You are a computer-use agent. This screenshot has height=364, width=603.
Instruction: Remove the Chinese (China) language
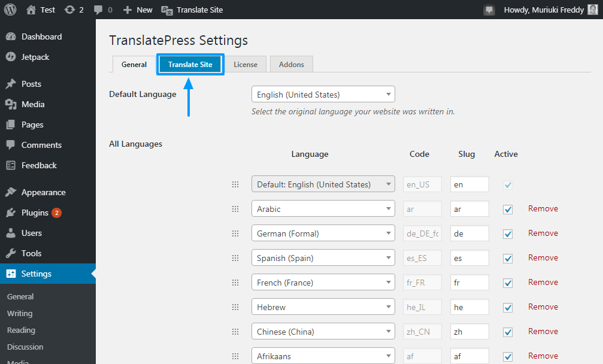[x=543, y=331]
